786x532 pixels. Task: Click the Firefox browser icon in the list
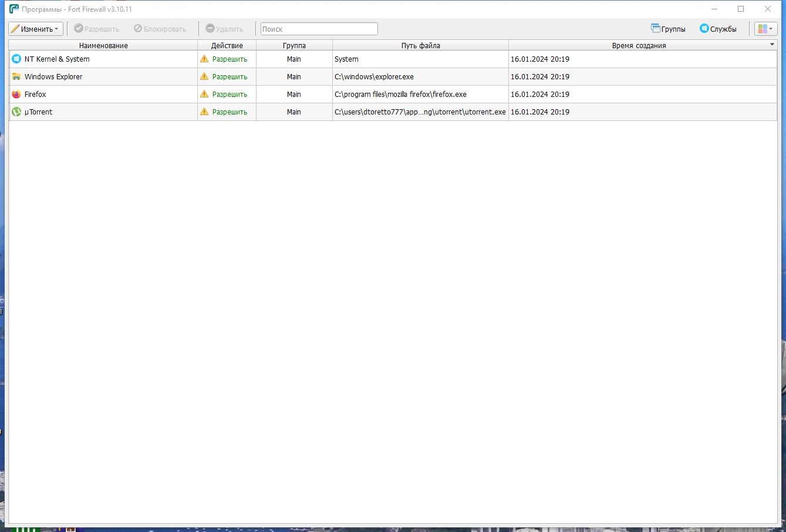coord(16,95)
